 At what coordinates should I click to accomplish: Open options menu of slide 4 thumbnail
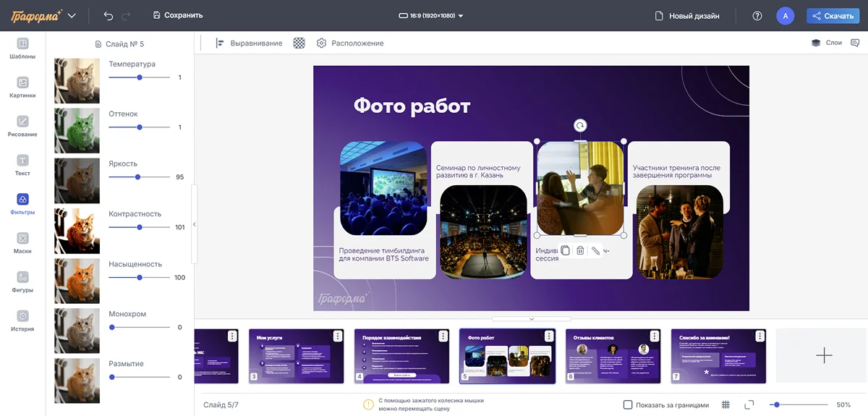(x=443, y=336)
